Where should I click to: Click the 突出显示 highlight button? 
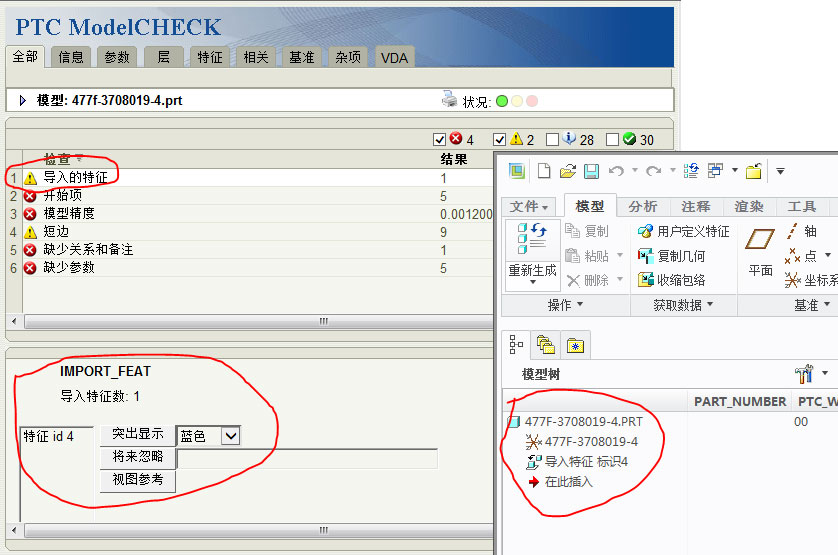click(x=138, y=434)
